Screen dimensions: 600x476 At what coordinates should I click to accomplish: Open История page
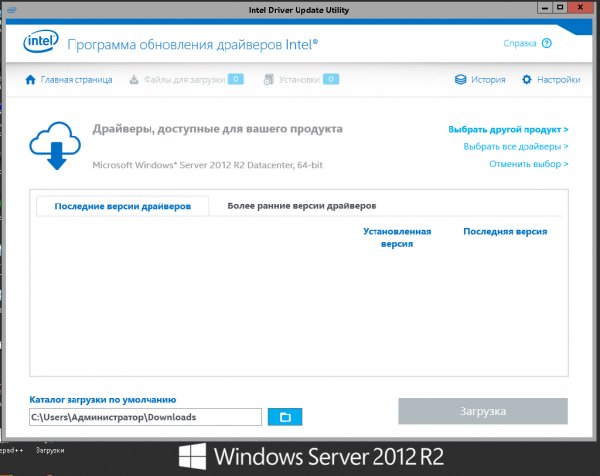488,80
